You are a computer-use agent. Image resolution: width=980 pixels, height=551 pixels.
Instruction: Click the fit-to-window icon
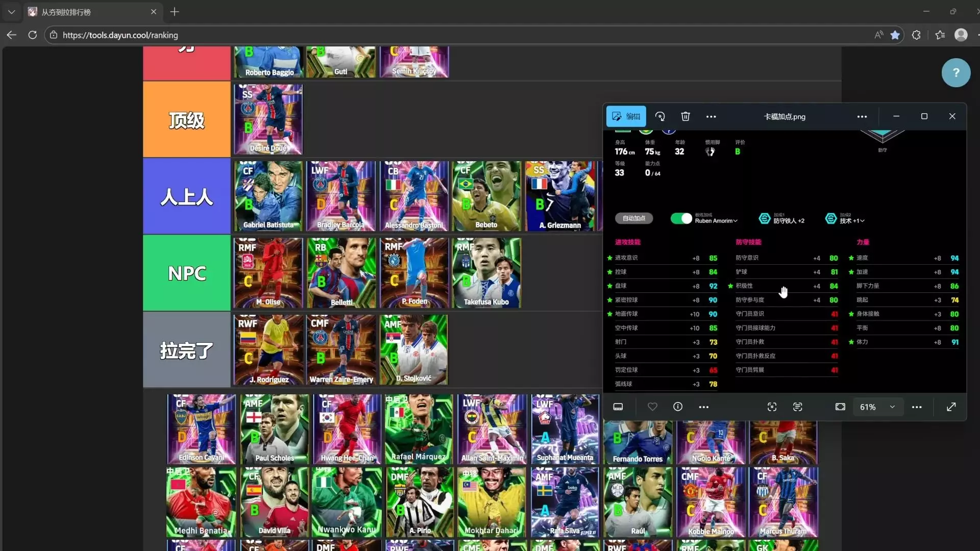[840, 407]
